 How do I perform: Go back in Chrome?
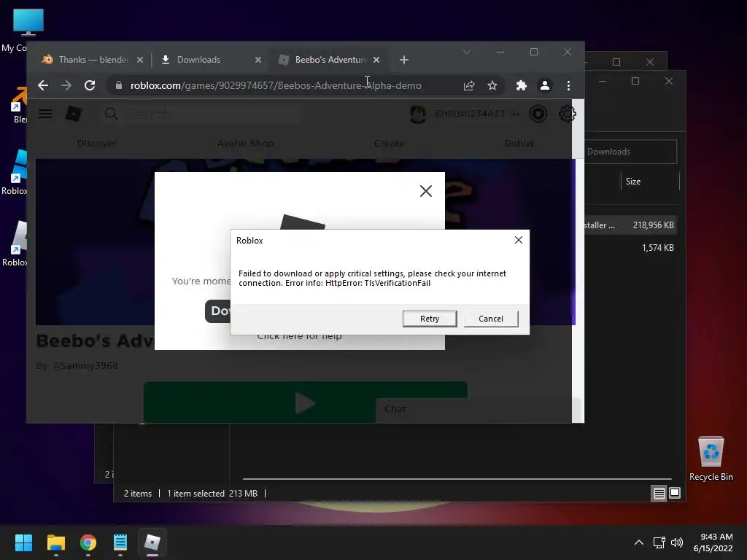pyautogui.click(x=43, y=85)
